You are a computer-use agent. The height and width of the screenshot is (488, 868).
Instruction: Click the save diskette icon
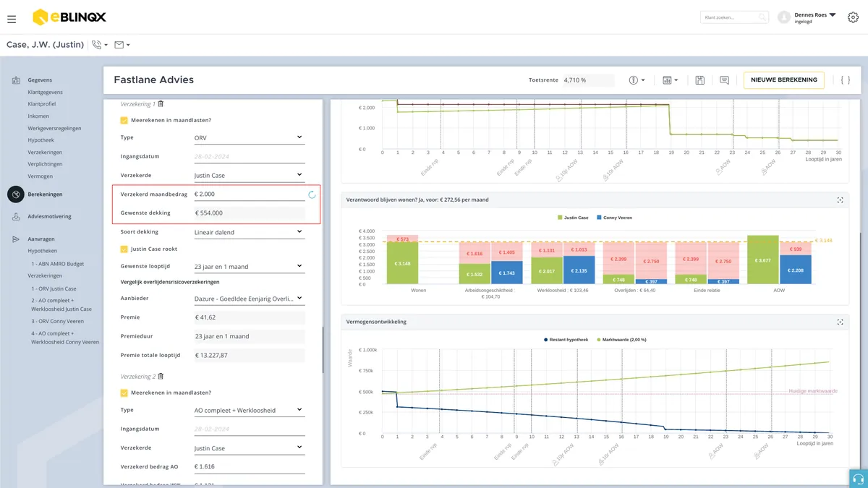coord(700,80)
